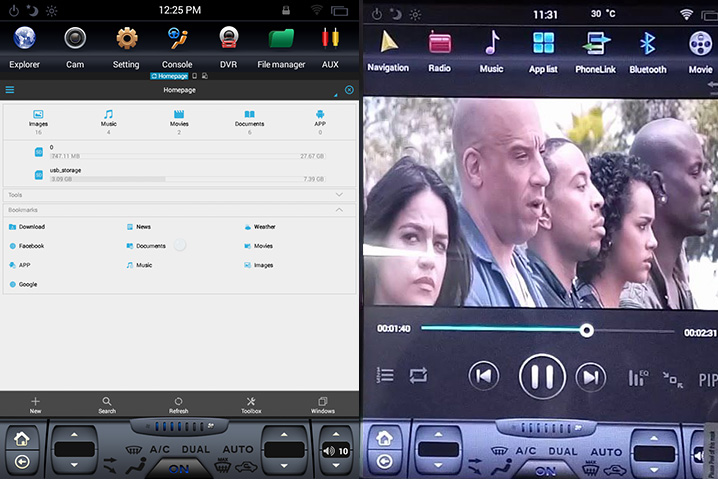
Task: Toggle AUTO climate mode, left screen
Action: pos(238,449)
